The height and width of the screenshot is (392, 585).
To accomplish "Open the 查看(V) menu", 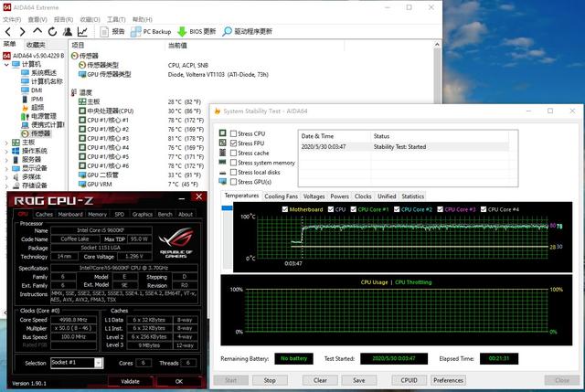I will click(37, 19).
